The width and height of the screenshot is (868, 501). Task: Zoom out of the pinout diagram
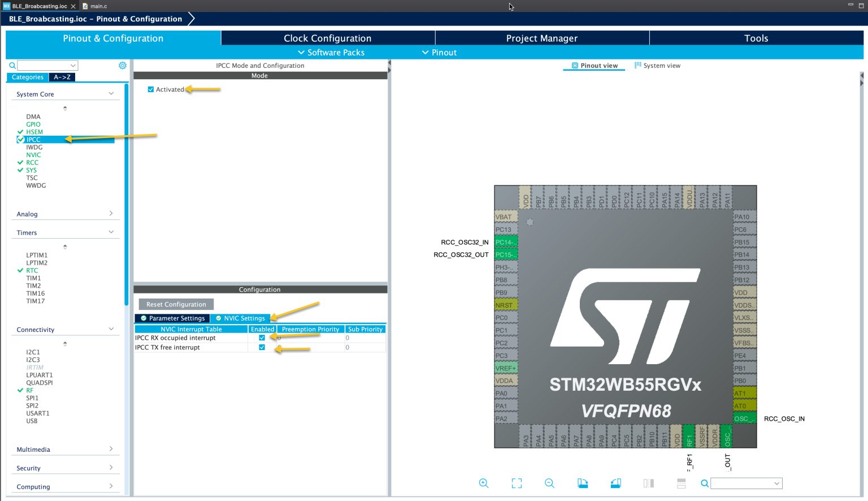click(549, 483)
